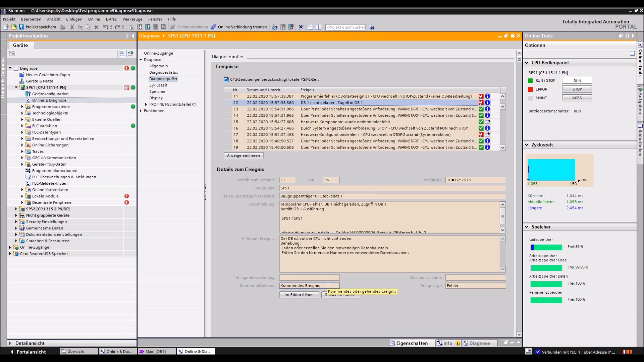Toggle CPU-Zeitstempel lokale PG/PC-Zeit checkbox
Viewport: 644px width, 362px height.
tap(226, 79)
